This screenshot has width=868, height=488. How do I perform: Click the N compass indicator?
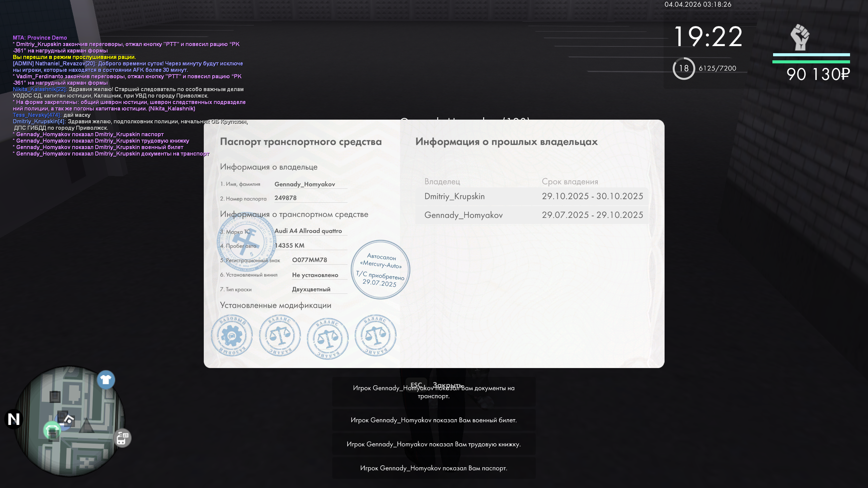[14, 419]
